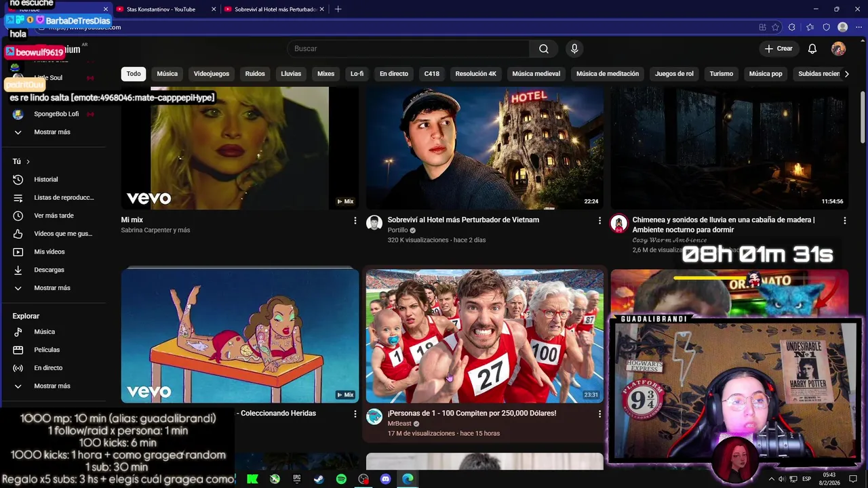Open YouTube notifications bell
Image resolution: width=868 pixels, height=488 pixels.
click(x=812, y=49)
